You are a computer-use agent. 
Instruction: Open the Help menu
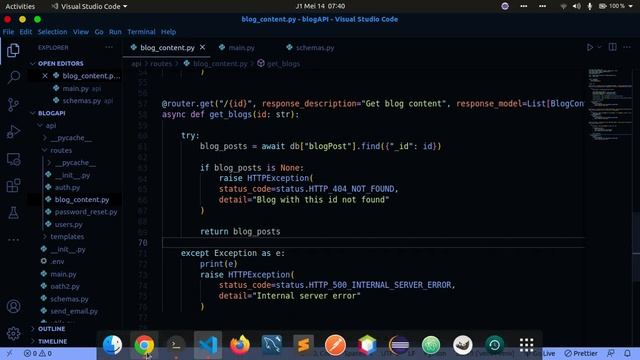(x=168, y=32)
